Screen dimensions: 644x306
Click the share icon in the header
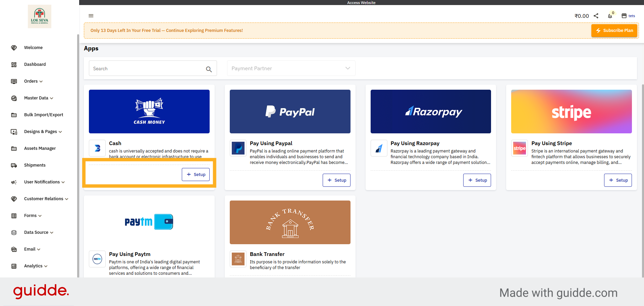(596, 15)
